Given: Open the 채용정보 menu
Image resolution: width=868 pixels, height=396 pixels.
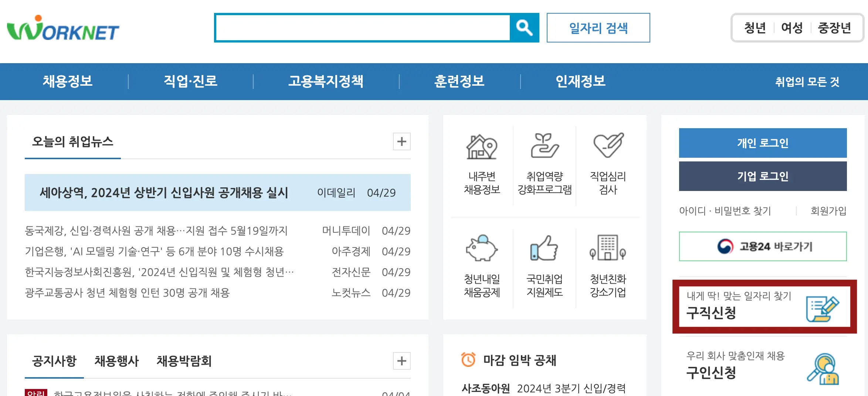Looking at the screenshot, I should click(x=68, y=82).
